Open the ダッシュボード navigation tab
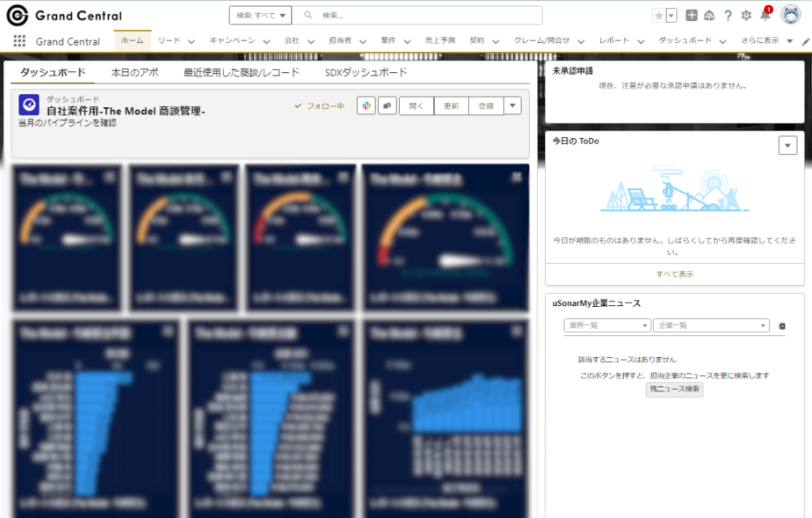 click(x=685, y=41)
